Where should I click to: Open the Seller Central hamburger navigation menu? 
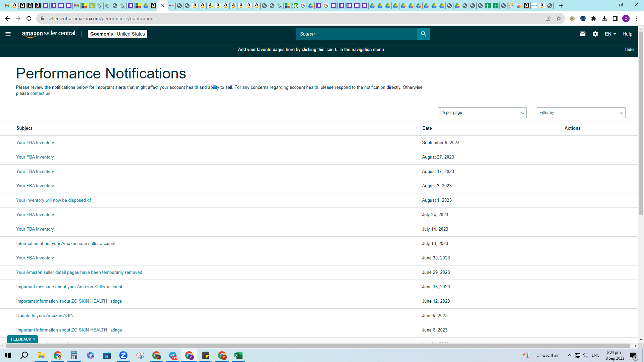(x=8, y=34)
